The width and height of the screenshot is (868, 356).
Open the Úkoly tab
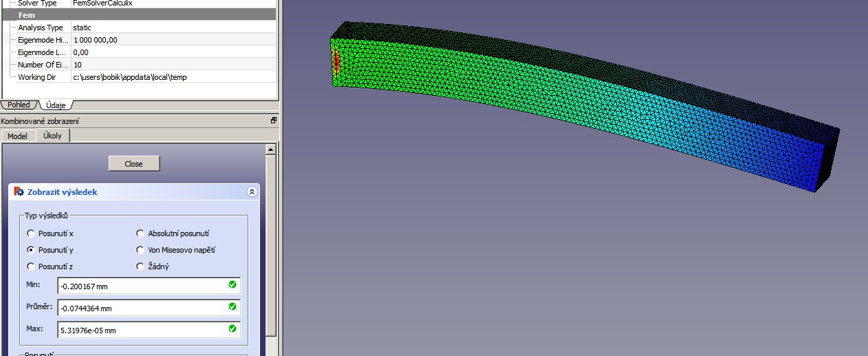pyautogui.click(x=52, y=136)
